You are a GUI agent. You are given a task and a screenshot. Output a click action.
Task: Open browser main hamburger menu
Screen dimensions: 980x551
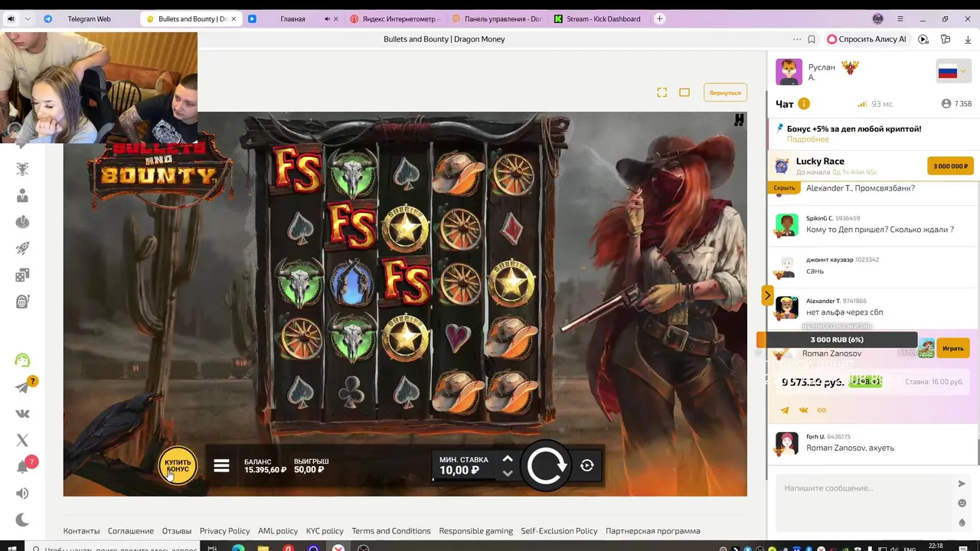900,18
